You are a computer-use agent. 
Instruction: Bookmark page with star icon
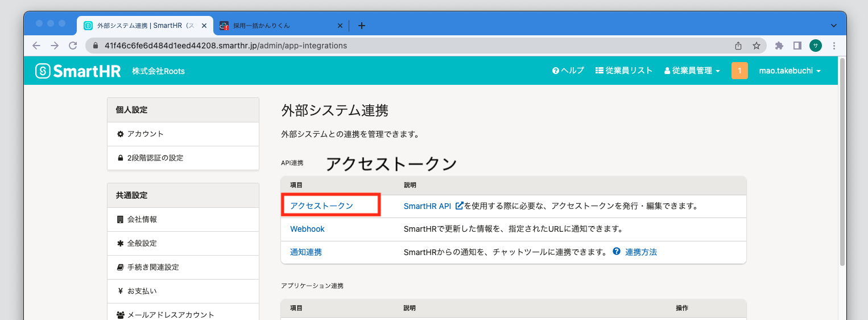pyautogui.click(x=757, y=46)
